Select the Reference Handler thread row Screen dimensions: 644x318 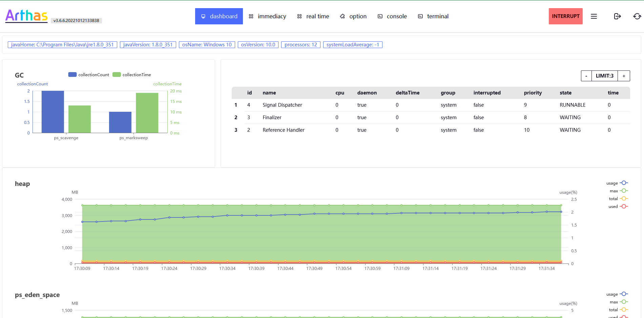pos(431,130)
